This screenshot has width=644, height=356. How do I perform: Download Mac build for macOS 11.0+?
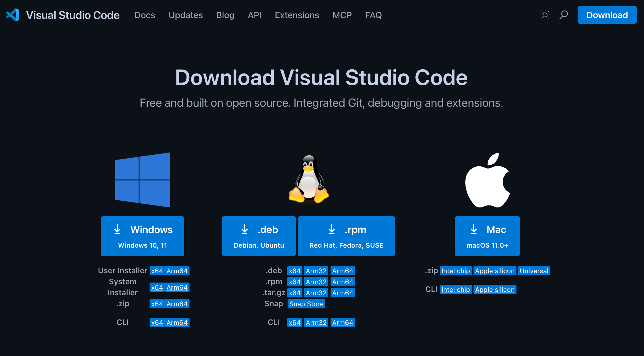click(x=487, y=236)
